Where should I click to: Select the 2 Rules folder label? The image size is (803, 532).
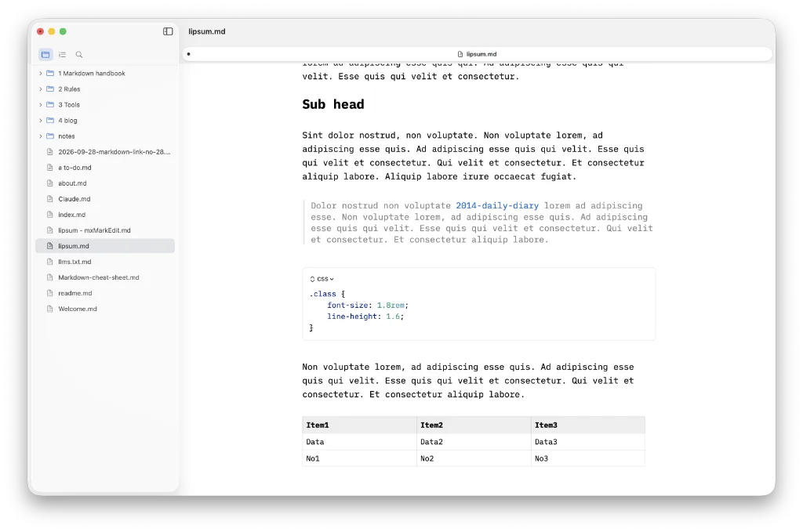[69, 89]
